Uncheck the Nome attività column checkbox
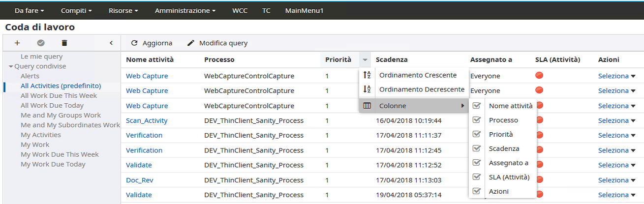Viewport: 644px width, 204px height. [x=476, y=106]
